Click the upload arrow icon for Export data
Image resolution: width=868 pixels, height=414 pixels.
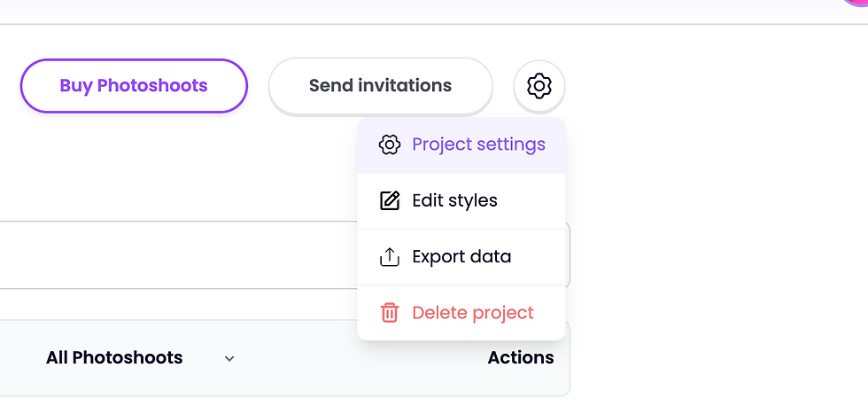click(389, 257)
